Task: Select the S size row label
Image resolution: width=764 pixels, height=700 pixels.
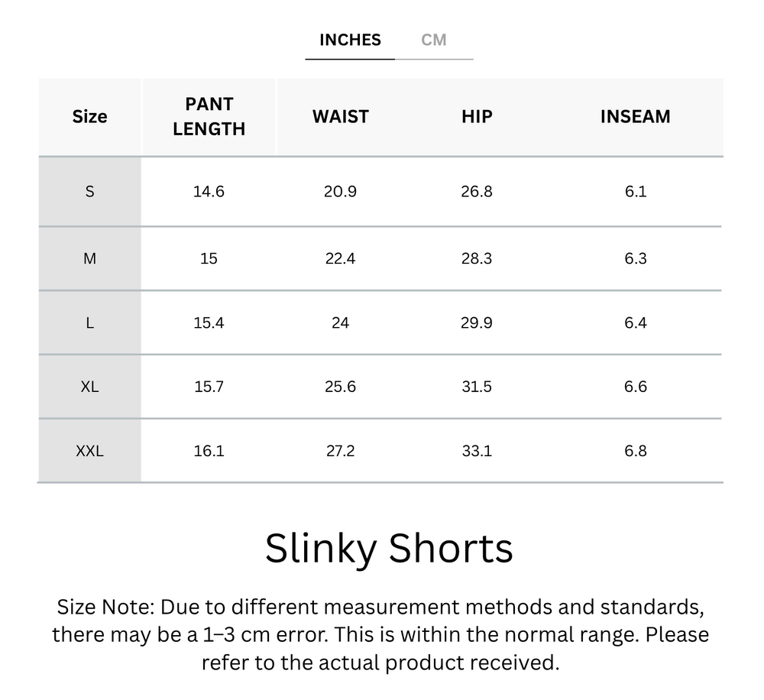Action: tap(89, 192)
